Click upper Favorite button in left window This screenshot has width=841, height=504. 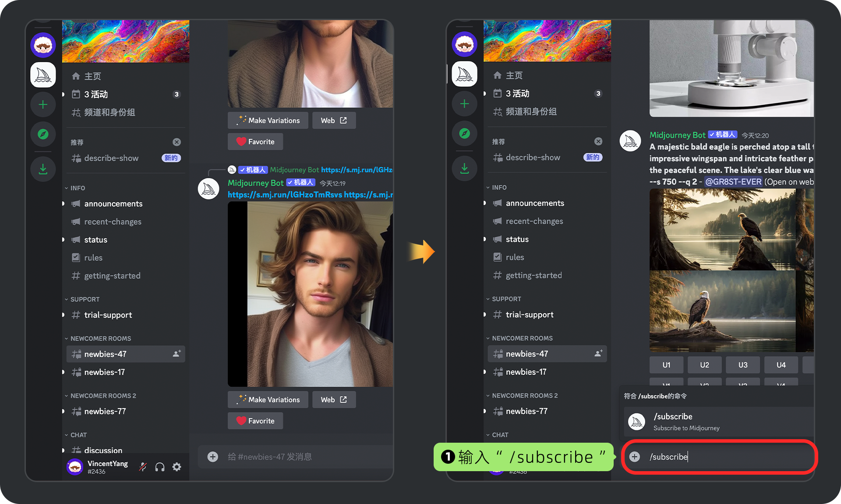255,141
